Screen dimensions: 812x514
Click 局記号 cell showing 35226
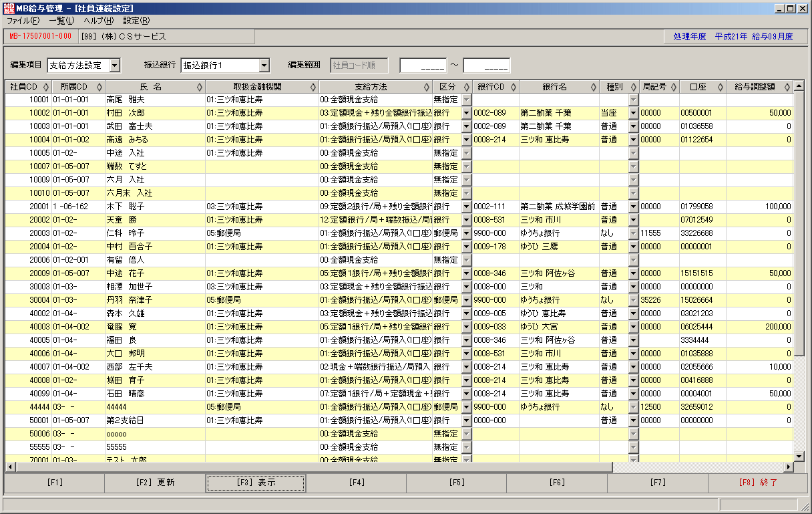(659, 300)
